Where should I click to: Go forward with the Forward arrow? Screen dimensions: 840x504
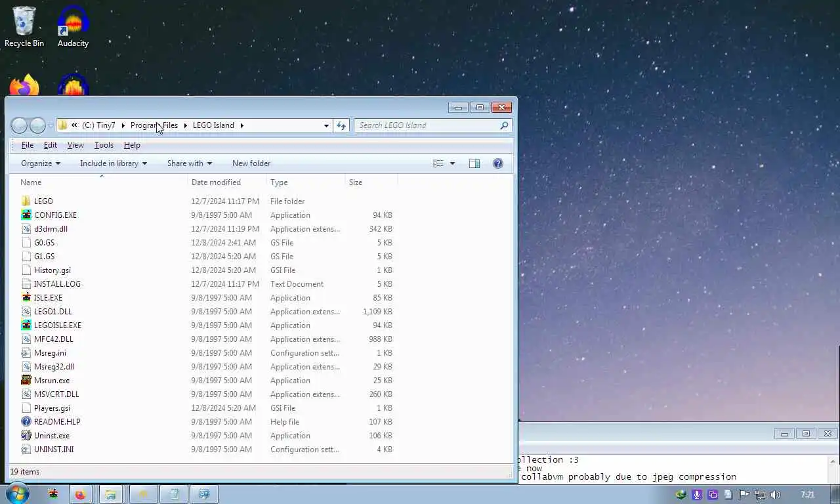[37, 125]
